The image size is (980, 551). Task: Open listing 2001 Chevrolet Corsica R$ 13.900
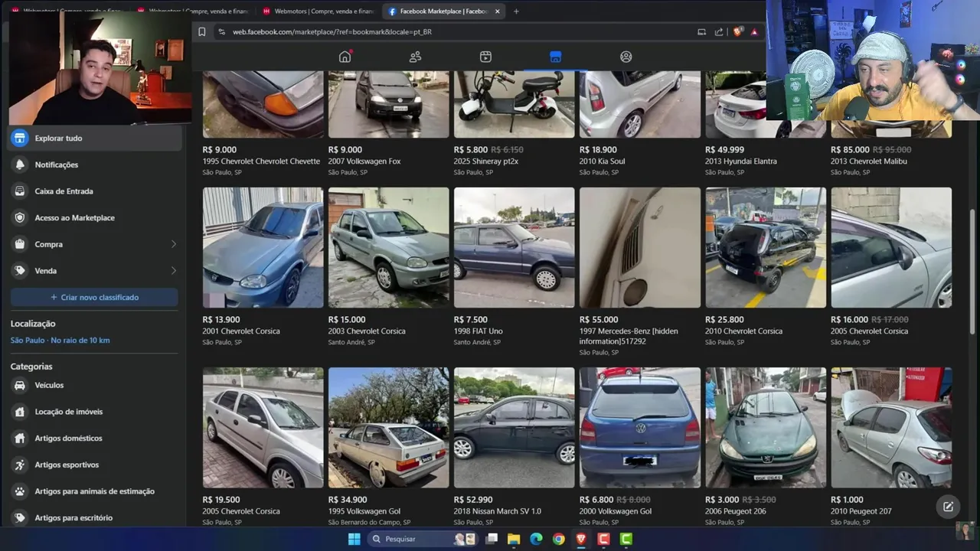[263, 266]
